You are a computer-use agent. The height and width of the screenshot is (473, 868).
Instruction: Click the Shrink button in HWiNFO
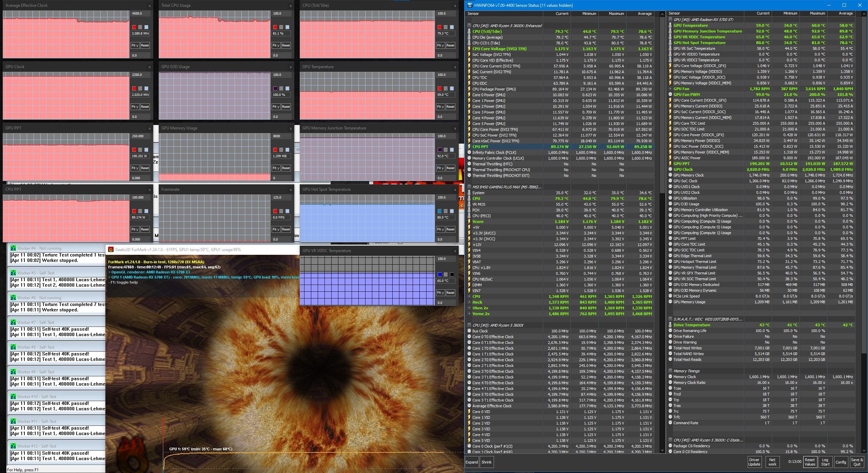tap(487, 462)
